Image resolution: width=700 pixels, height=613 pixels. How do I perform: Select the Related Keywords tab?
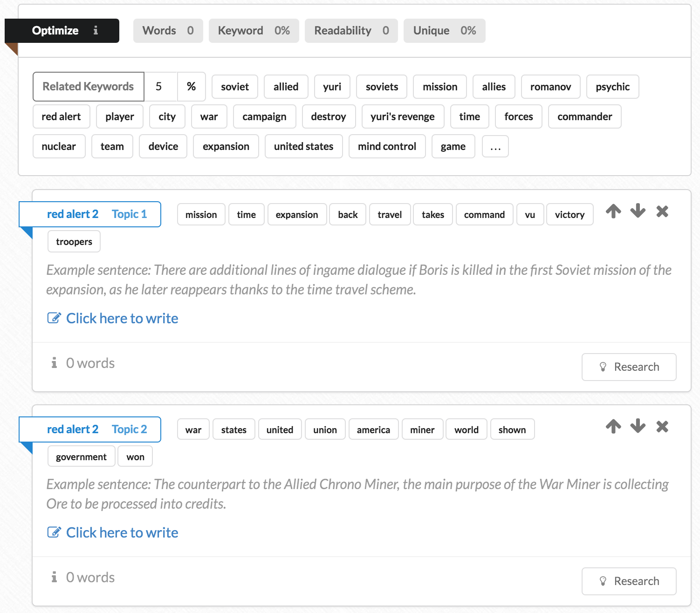coord(88,87)
